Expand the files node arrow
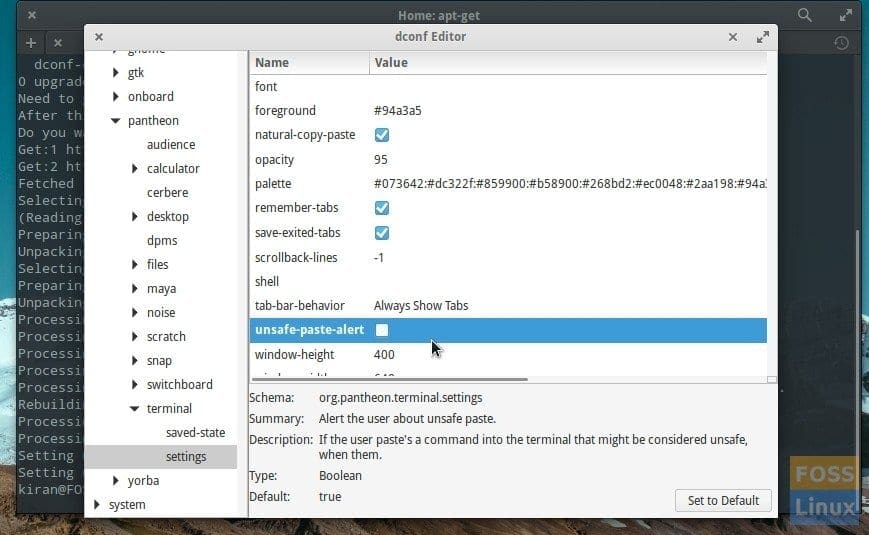Viewport: 869px width, 535px height. [x=134, y=264]
